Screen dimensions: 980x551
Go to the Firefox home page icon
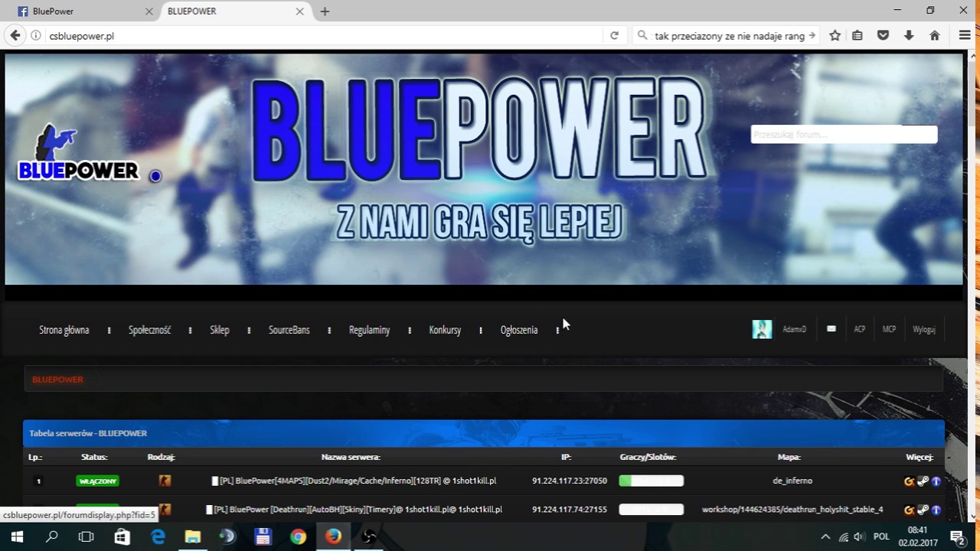pyautogui.click(x=934, y=35)
